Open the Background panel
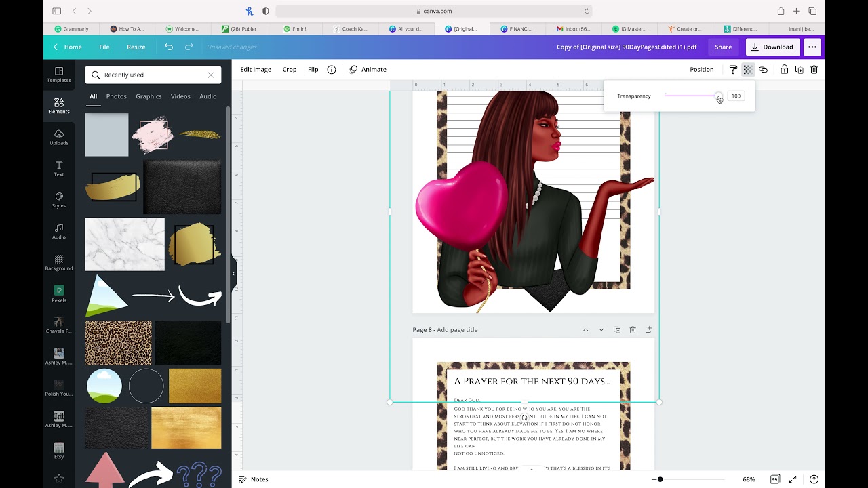Screen dimensions: 868x488 click(59, 263)
